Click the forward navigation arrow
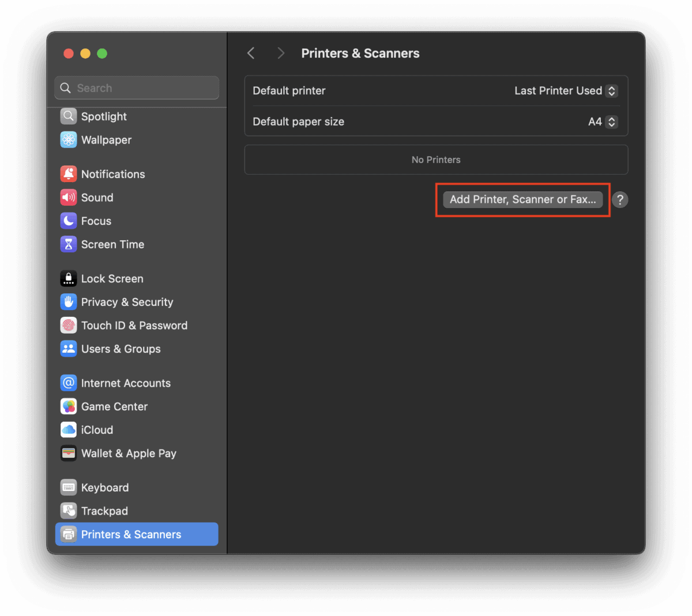 tap(280, 52)
